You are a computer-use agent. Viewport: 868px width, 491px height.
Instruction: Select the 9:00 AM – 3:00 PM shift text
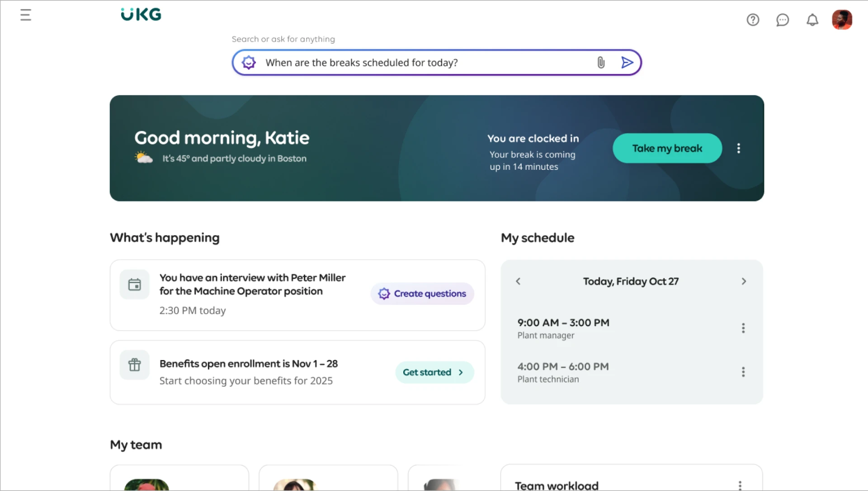point(563,323)
